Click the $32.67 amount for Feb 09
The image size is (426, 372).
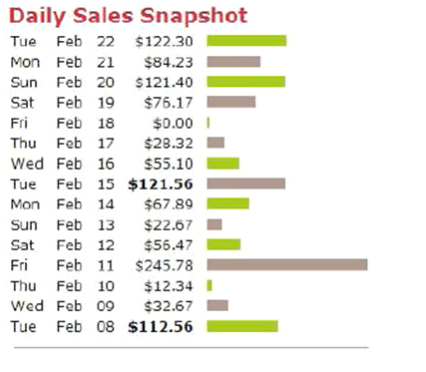click(x=168, y=306)
